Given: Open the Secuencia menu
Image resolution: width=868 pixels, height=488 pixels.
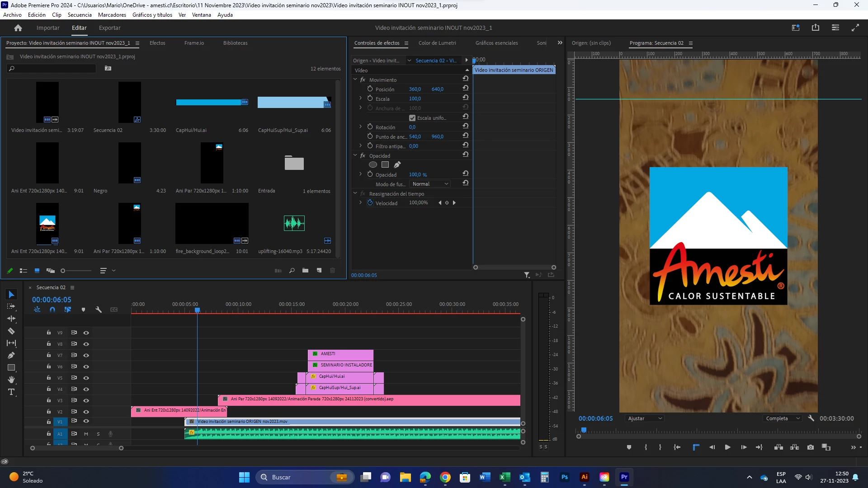Looking at the screenshot, I should pyautogui.click(x=80, y=15).
